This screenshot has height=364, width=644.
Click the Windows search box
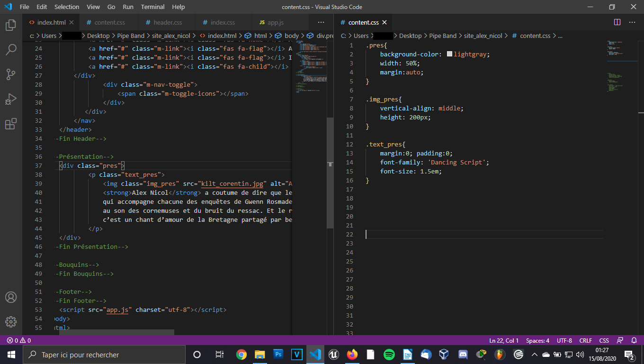coord(104,355)
